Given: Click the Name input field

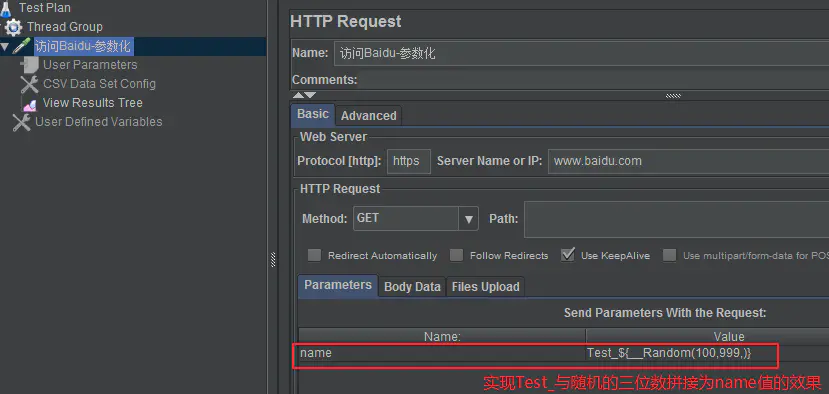Looking at the screenshot, I should click(x=581, y=53).
